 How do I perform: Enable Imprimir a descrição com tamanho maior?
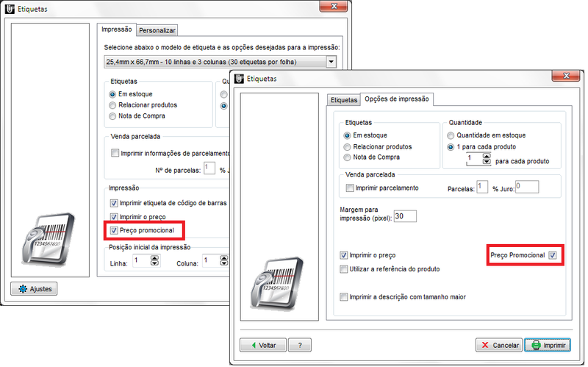[344, 297]
